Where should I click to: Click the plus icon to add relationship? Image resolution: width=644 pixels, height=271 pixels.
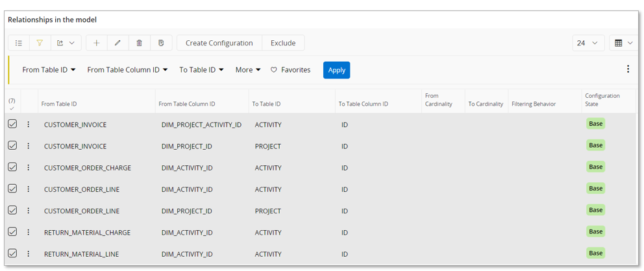pos(96,43)
